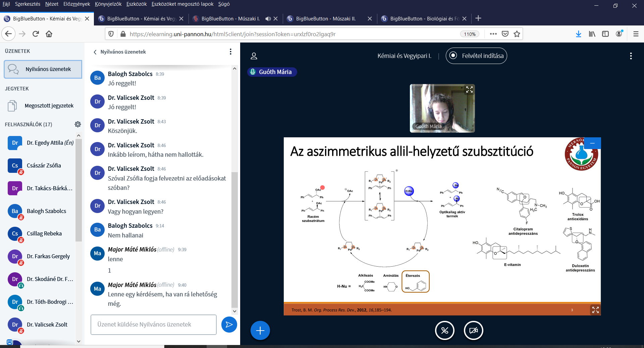Select the Nyilvános üzenetek chat button
The width and height of the screenshot is (644, 348).
click(x=43, y=69)
